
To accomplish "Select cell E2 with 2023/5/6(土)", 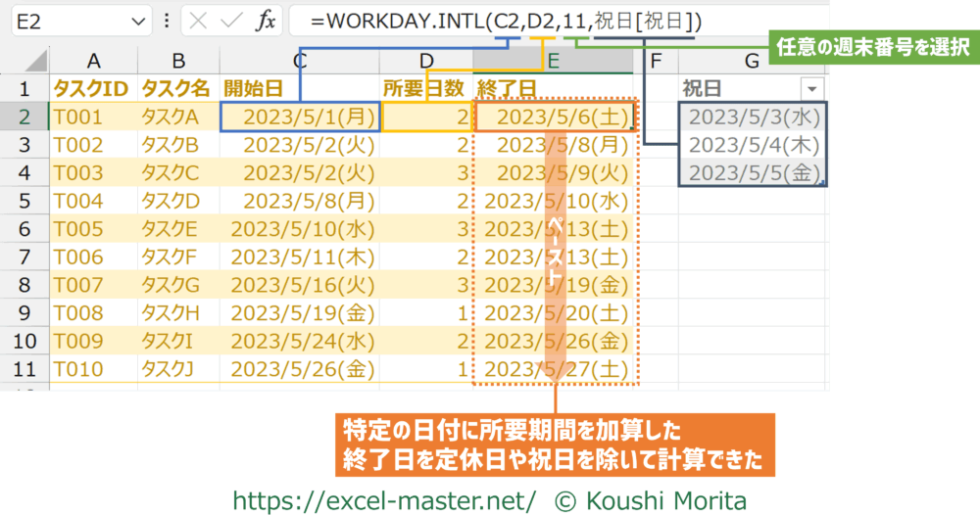I will (556, 117).
